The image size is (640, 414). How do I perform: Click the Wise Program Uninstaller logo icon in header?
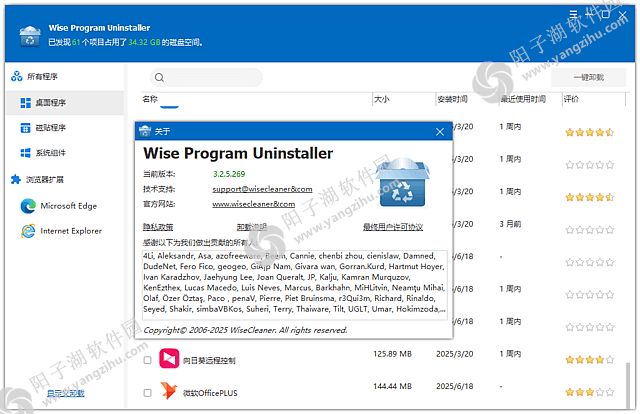pos(30,36)
